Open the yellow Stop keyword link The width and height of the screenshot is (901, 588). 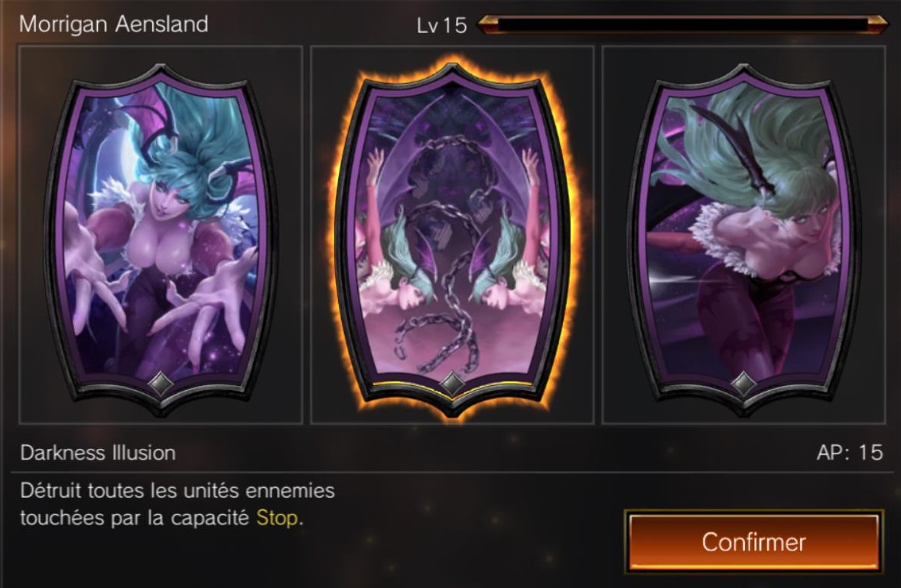(277, 518)
